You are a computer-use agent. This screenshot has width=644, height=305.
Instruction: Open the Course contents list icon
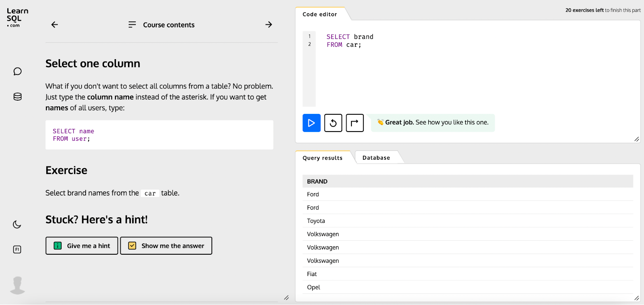point(132,25)
